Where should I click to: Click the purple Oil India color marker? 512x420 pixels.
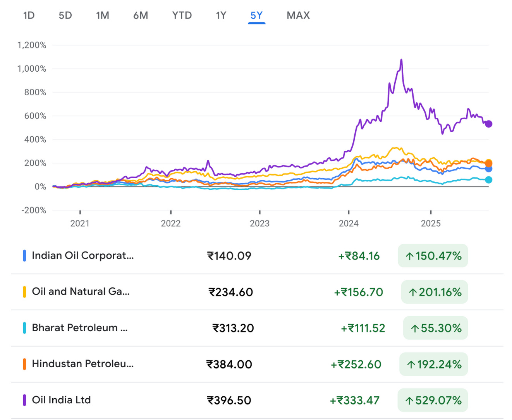pyautogui.click(x=24, y=400)
